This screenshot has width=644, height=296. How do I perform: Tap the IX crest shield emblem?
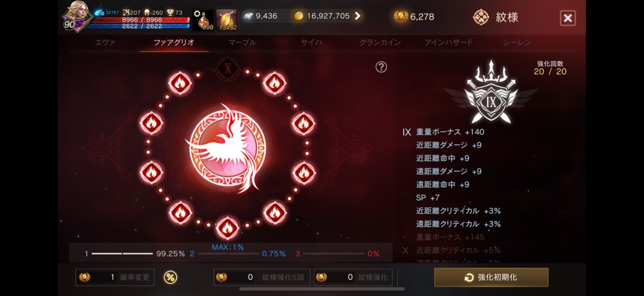(x=491, y=92)
